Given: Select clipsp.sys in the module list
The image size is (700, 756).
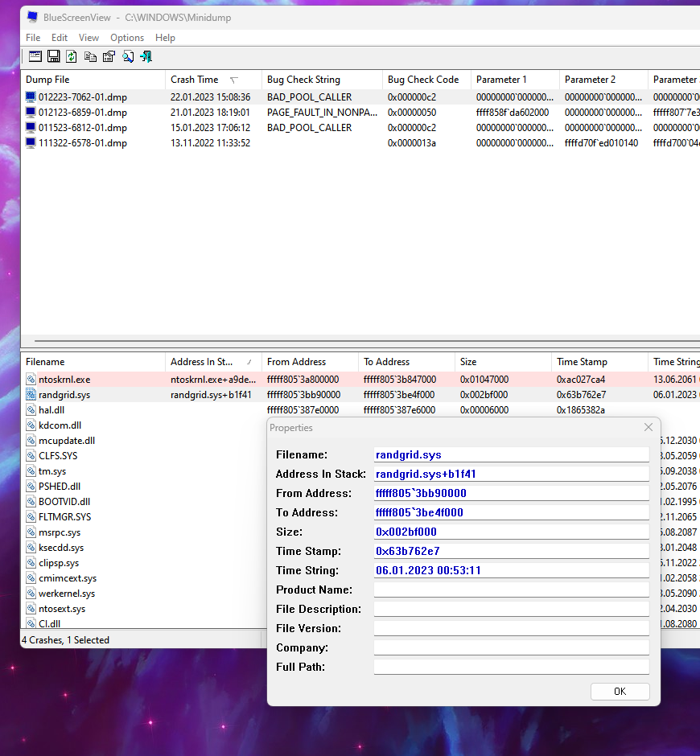Looking at the screenshot, I should pyautogui.click(x=59, y=563).
